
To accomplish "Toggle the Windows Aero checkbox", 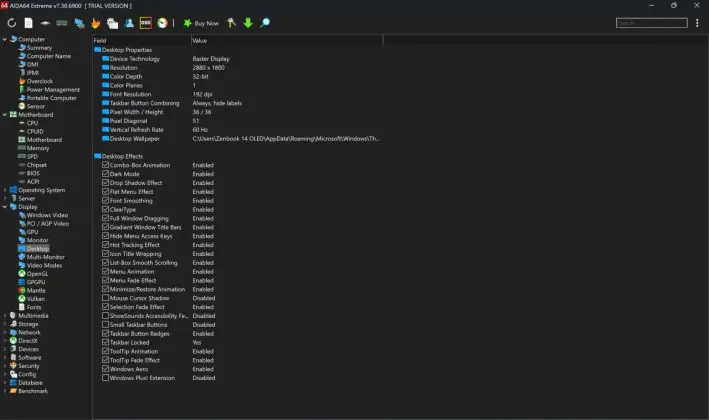I will [105, 369].
